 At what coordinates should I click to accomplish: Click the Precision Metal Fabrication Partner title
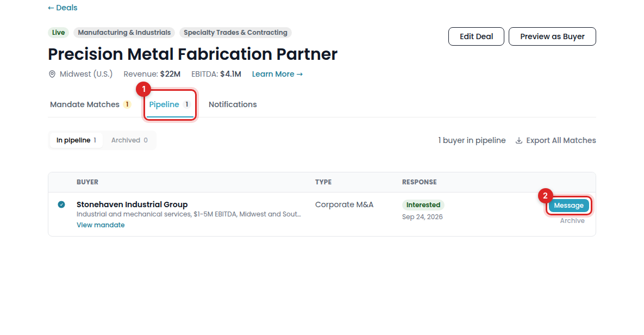coord(192,54)
